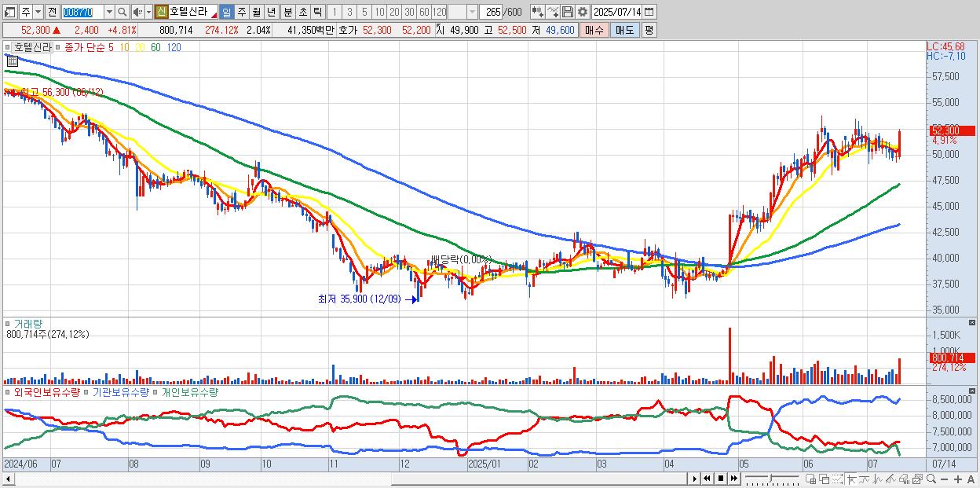Screen dimensions: 980x488
Task: Open the dropdown beside the speaker icon
Action: [x=148, y=12]
